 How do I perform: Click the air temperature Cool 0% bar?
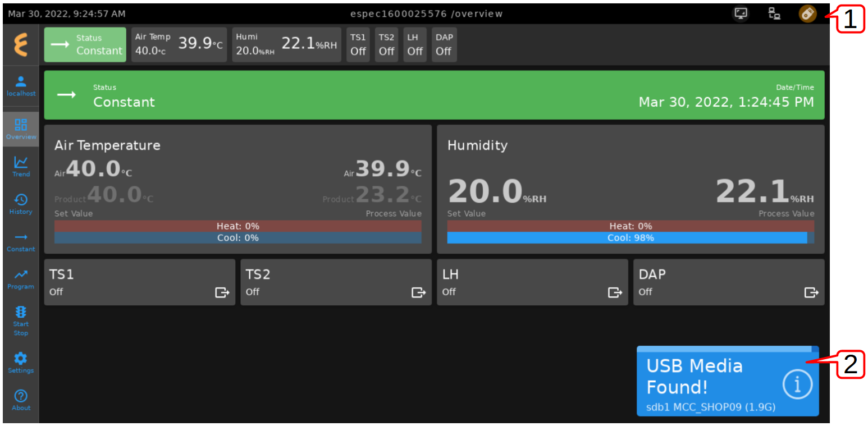[238, 238]
